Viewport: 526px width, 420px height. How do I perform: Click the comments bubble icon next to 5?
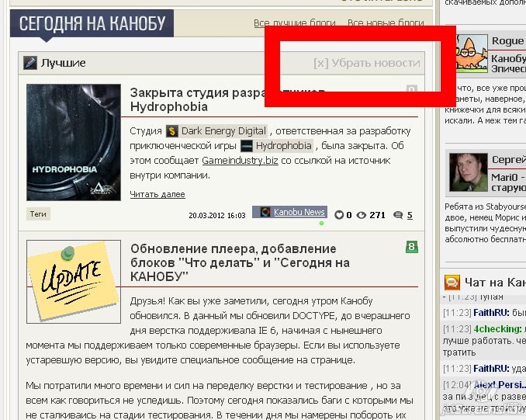398,215
